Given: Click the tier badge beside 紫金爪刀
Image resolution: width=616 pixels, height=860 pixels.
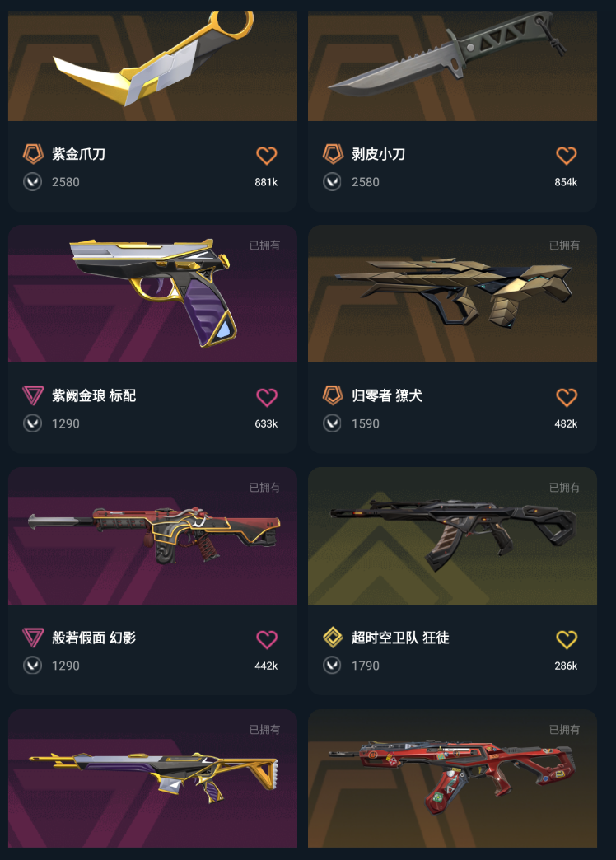Looking at the screenshot, I should tap(33, 154).
